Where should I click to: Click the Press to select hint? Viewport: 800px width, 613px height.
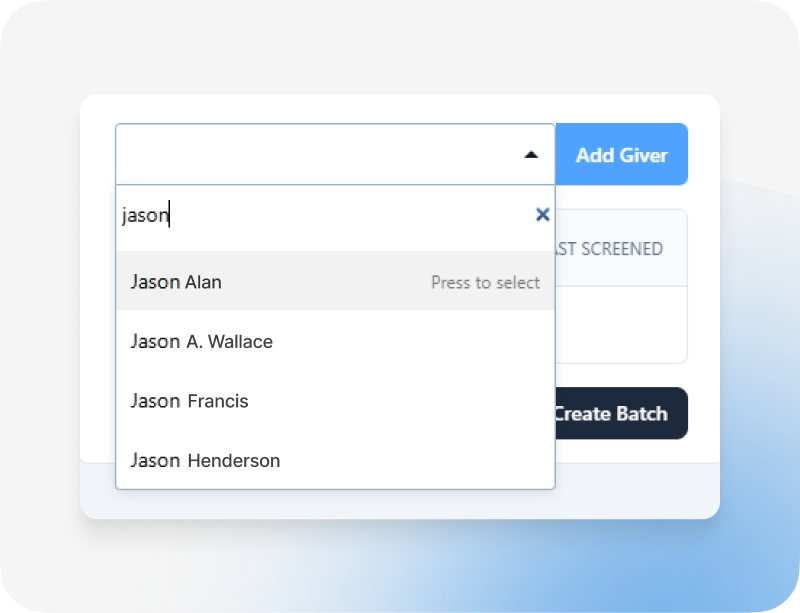[485, 282]
